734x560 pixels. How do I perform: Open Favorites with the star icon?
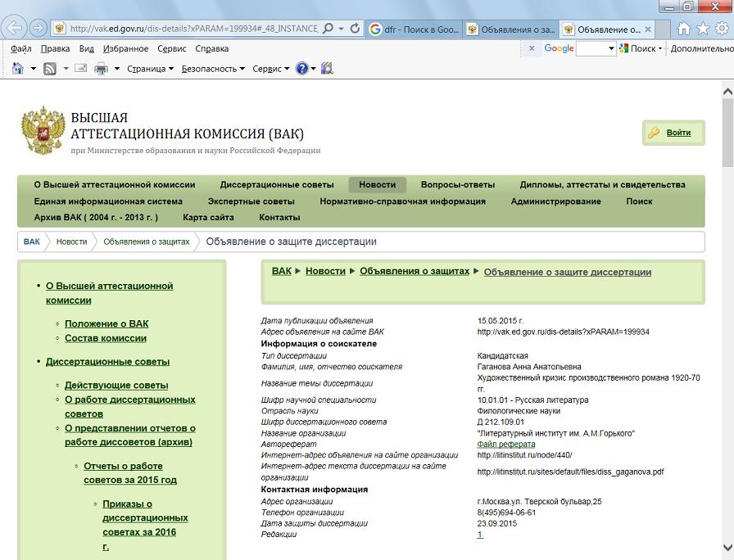[703, 29]
